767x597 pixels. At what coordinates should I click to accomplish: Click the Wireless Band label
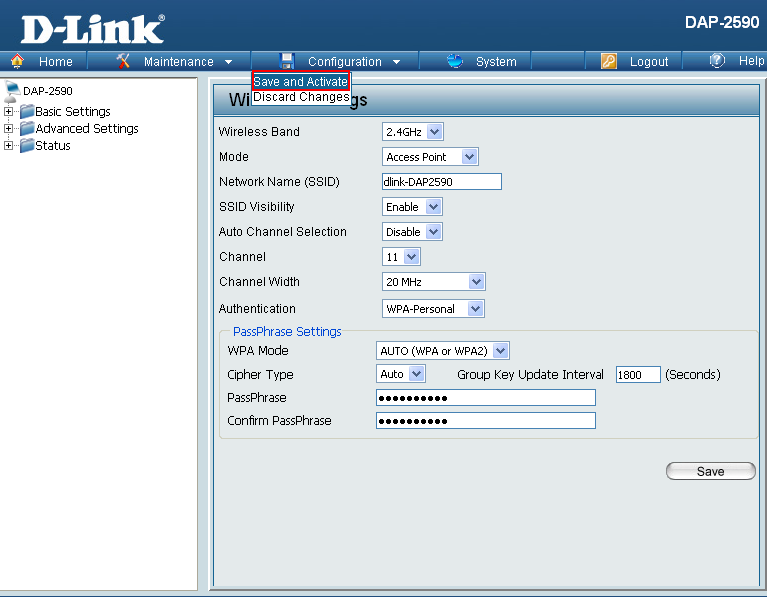tap(259, 132)
